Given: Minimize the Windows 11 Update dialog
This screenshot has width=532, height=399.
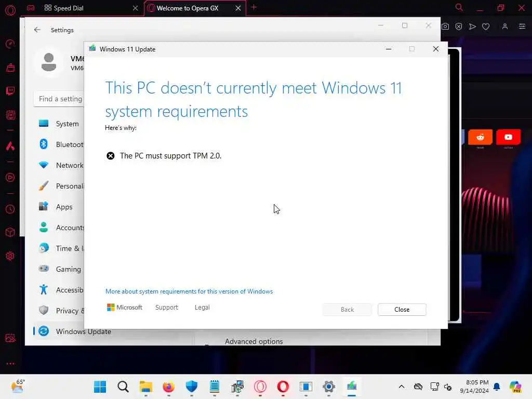Looking at the screenshot, I should [389, 49].
